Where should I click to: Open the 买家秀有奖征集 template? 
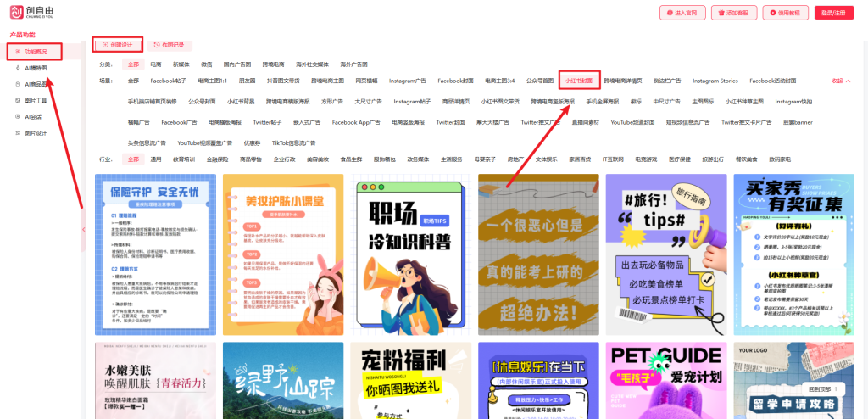coord(793,254)
